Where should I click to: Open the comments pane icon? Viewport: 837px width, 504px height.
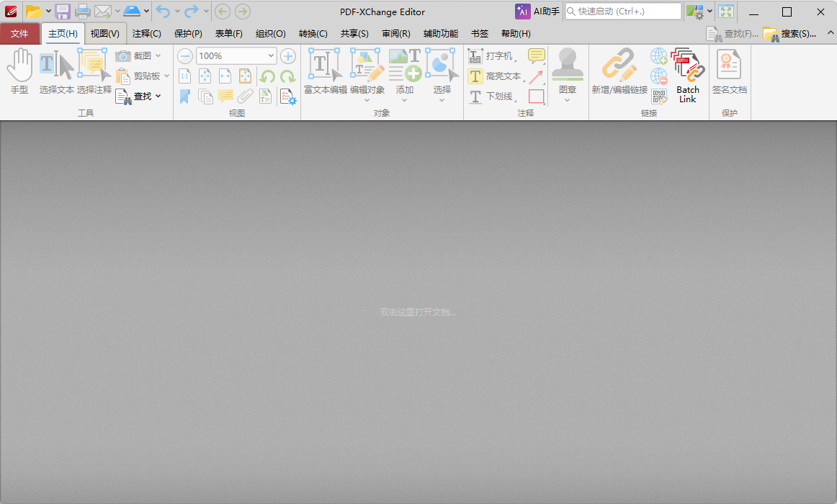coord(225,96)
